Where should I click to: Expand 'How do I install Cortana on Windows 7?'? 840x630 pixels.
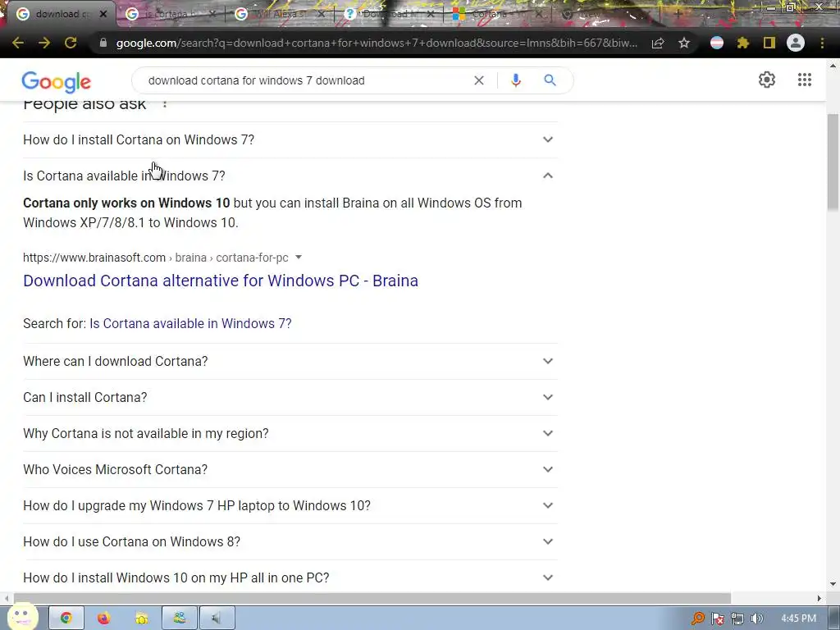[x=290, y=139]
